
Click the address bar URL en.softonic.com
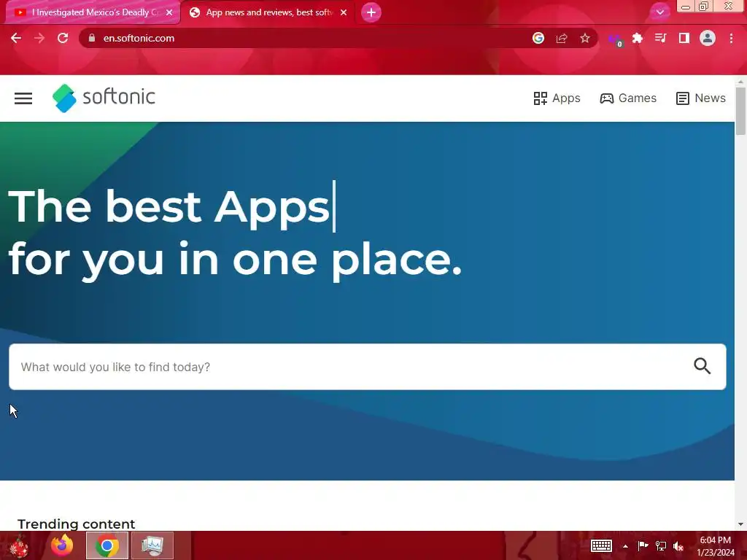tap(139, 38)
